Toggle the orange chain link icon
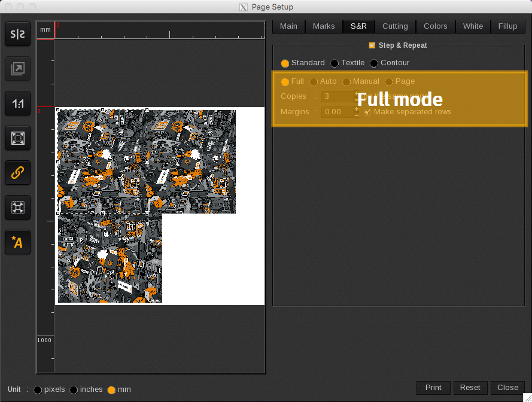Viewport: 532px width, 402px height. tap(18, 173)
